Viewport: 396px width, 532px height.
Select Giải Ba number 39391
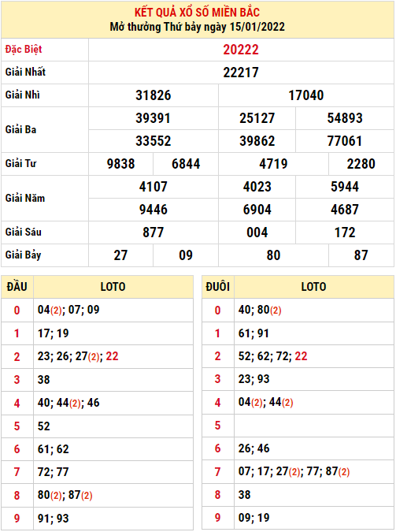coord(154,118)
